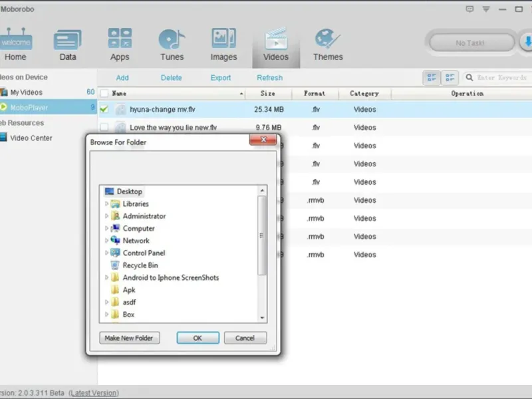Open the feedback message icon in title bar
Viewport: 532px width, 399px height.
[x=469, y=9]
